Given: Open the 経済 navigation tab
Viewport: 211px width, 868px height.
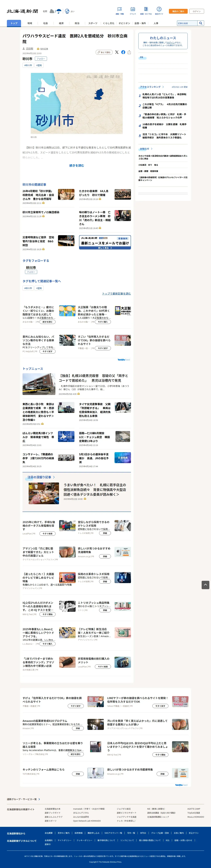Looking at the screenshot, I should tap(61, 23).
